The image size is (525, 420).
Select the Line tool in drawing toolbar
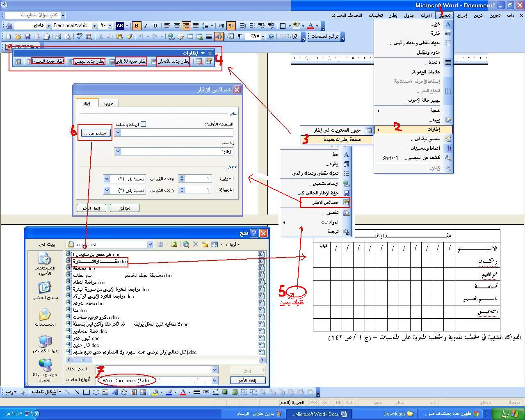(x=68, y=392)
